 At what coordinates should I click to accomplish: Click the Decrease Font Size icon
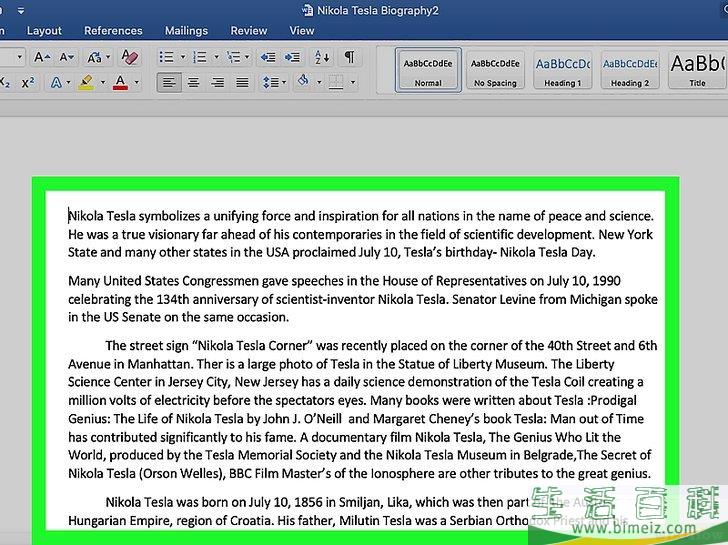66,57
